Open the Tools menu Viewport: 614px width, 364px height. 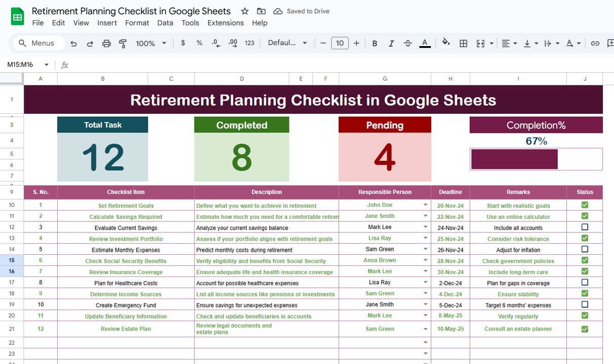coord(190,23)
